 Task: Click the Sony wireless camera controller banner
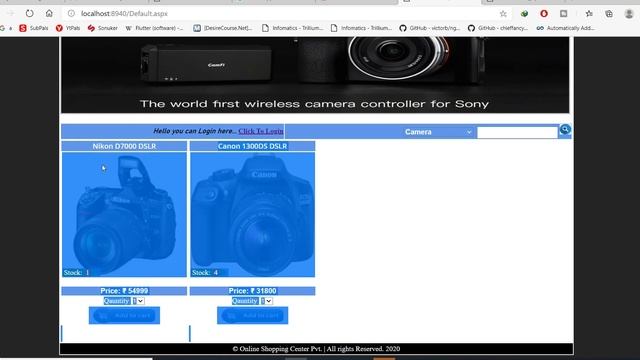(x=315, y=75)
